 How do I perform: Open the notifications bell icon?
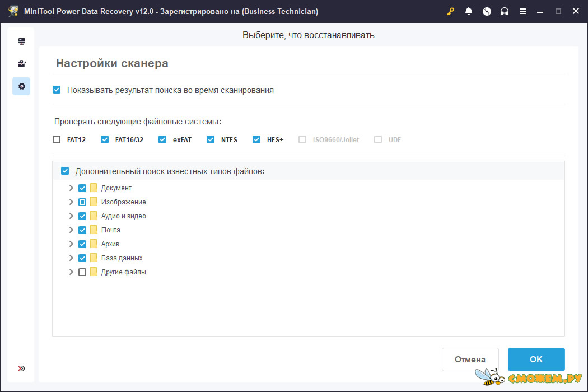click(x=468, y=11)
